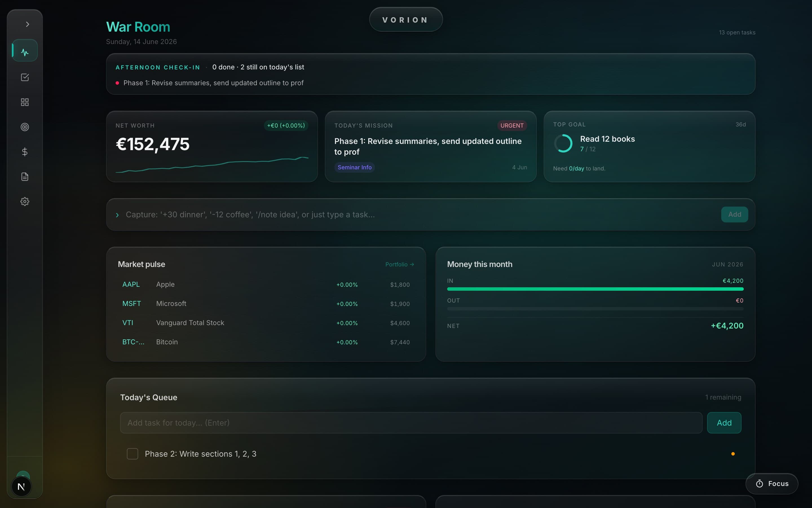
Task: Click the capture bar chevron prompt icon
Action: (x=117, y=215)
